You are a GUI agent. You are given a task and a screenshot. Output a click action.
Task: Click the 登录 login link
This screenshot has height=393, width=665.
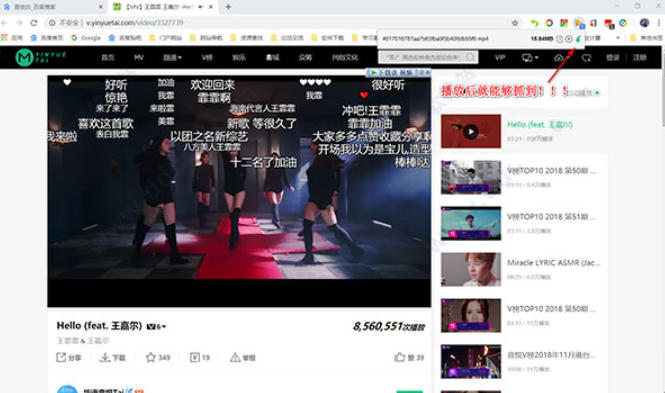(613, 57)
